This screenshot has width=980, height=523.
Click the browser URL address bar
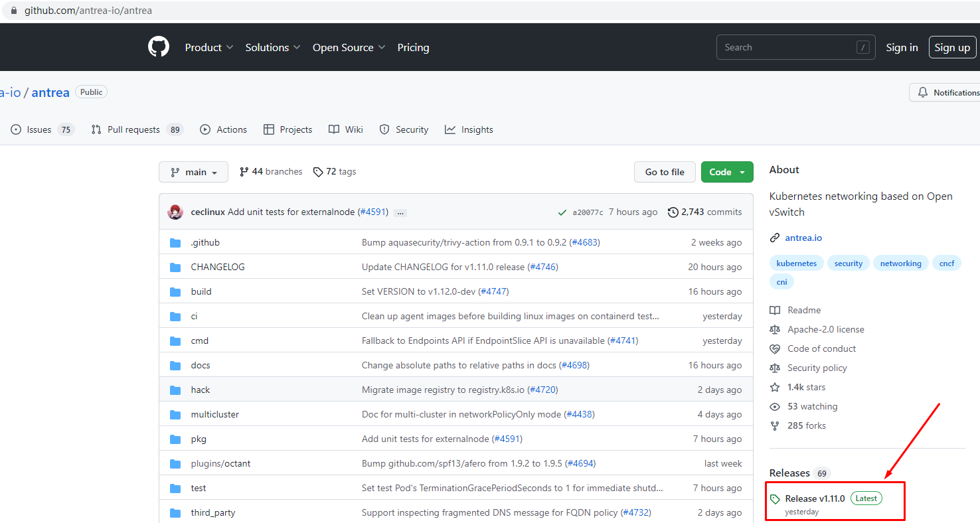(490, 11)
